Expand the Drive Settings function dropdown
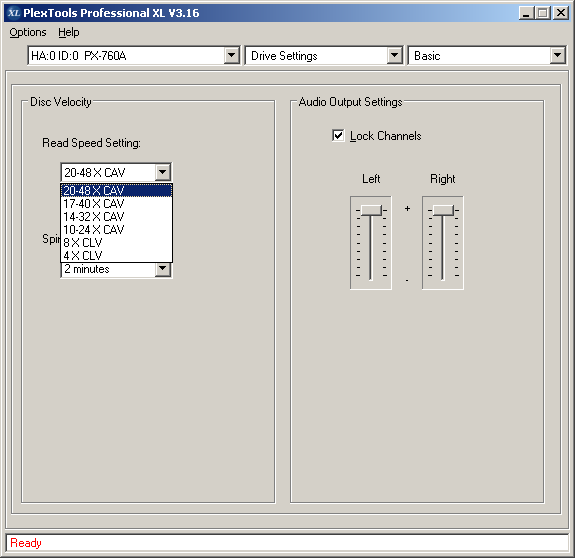 tap(394, 55)
